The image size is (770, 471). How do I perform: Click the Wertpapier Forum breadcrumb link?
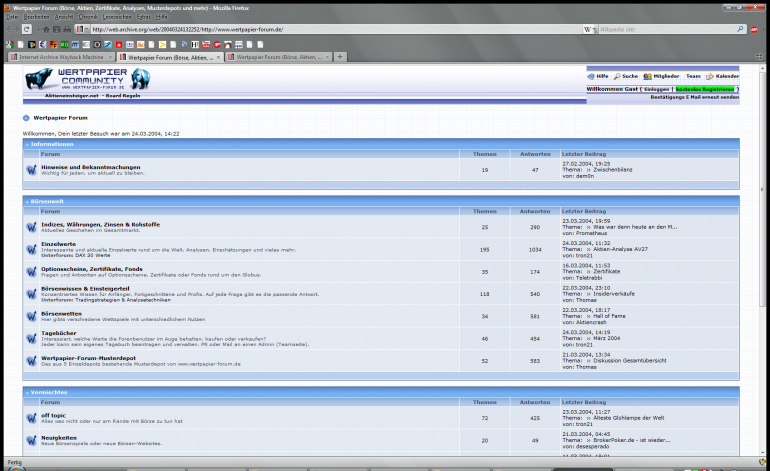60,118
